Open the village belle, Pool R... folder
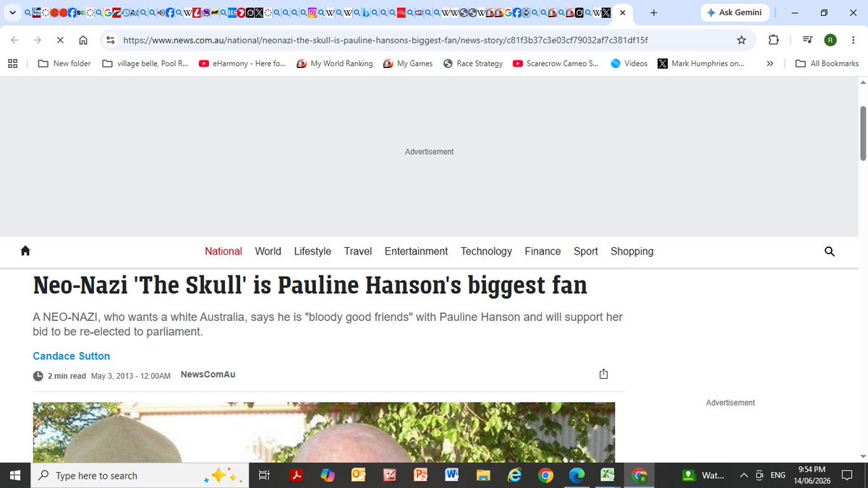The image size is (868, 488). [145, 64]
